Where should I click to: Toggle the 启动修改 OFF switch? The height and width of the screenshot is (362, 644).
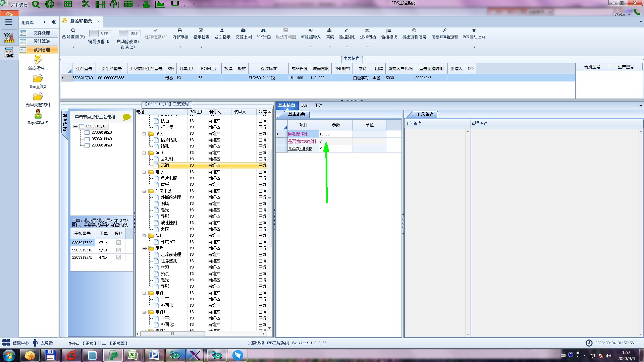point(129,33)
